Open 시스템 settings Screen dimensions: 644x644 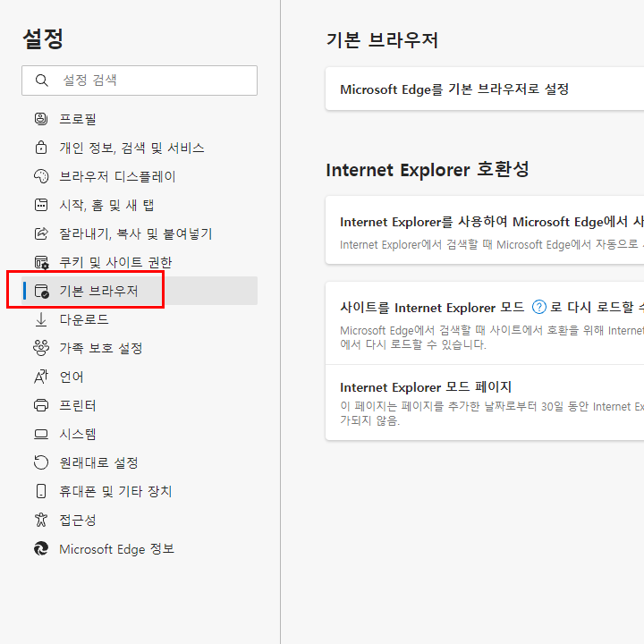(140, 434)
